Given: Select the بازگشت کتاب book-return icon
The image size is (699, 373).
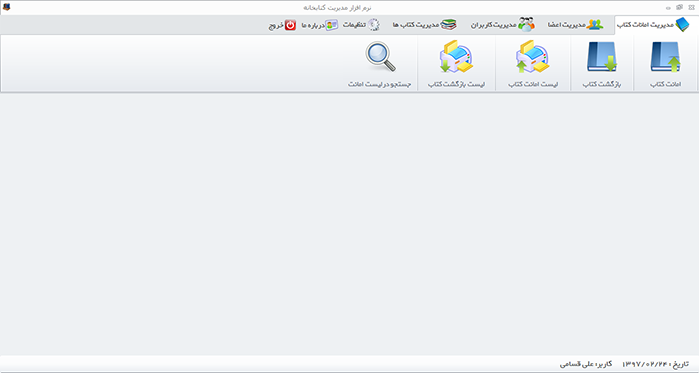Looking at the screenshot, I should click(601, 57).
